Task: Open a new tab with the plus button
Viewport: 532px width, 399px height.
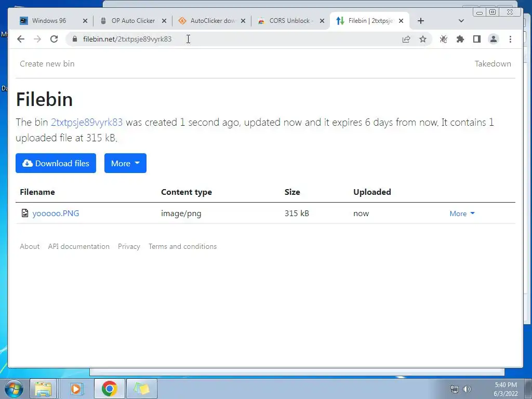Action: point(421,21)
